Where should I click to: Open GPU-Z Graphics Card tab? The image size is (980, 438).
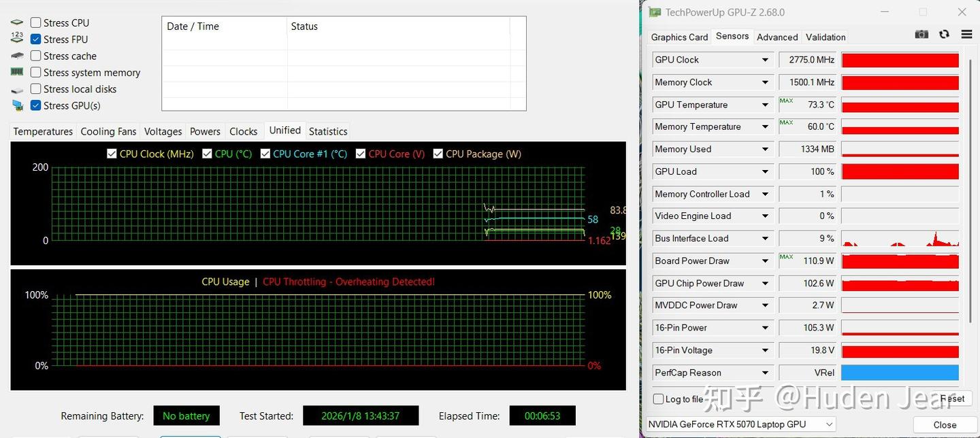pos(679,37)
